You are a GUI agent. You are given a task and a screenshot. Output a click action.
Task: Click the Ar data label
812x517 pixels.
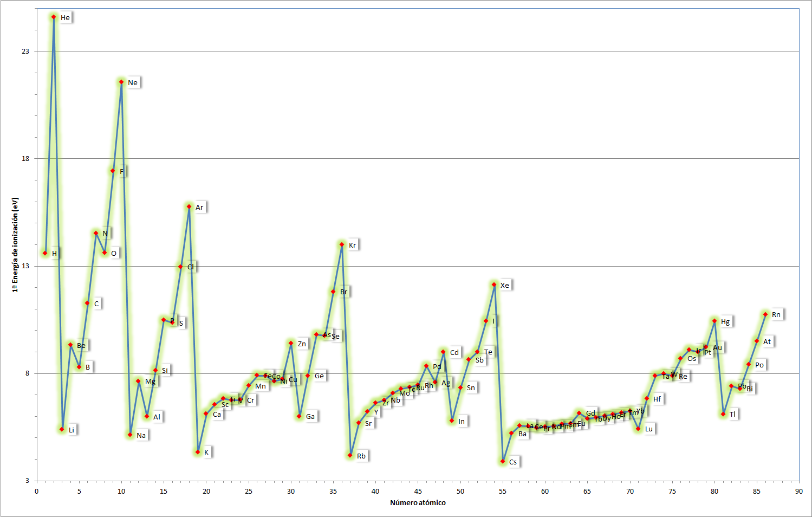click(x=199, y=207)
